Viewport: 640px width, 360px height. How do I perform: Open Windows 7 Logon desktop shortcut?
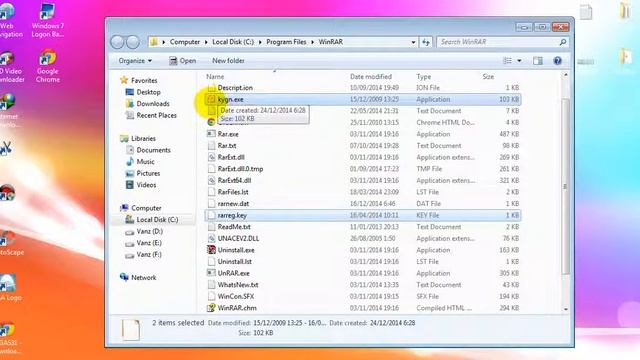click(47, 20)
